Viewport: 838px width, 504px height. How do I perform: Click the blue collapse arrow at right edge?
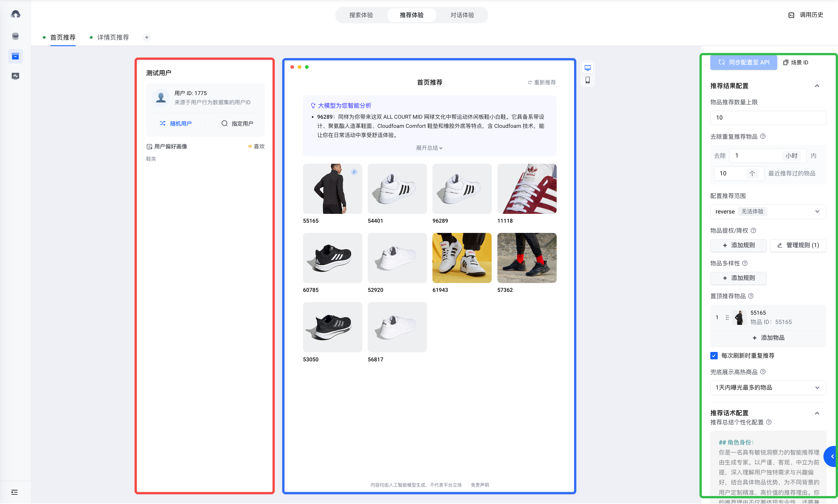click(x=832, y=456)
